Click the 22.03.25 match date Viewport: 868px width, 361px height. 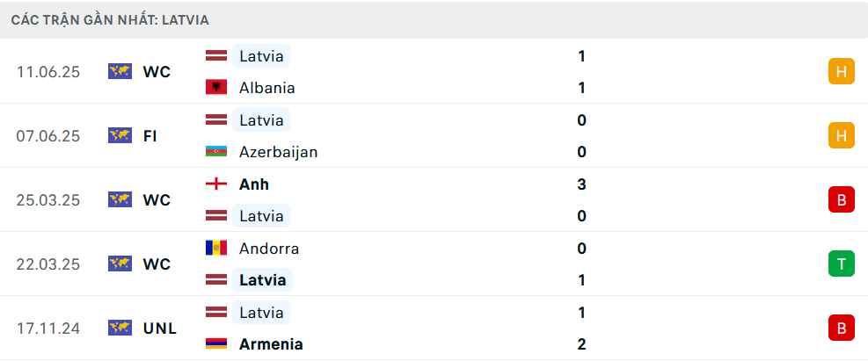pyautogui.click(x=48, y=264)
